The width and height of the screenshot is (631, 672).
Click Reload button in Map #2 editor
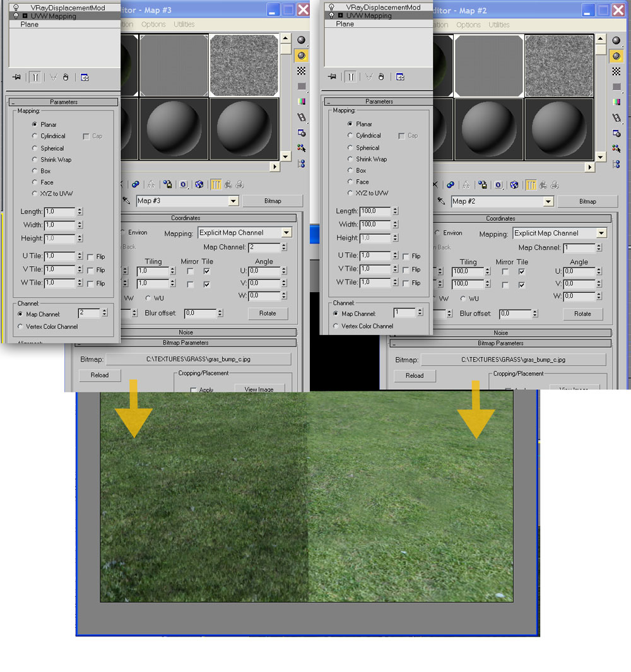point(415,375)
